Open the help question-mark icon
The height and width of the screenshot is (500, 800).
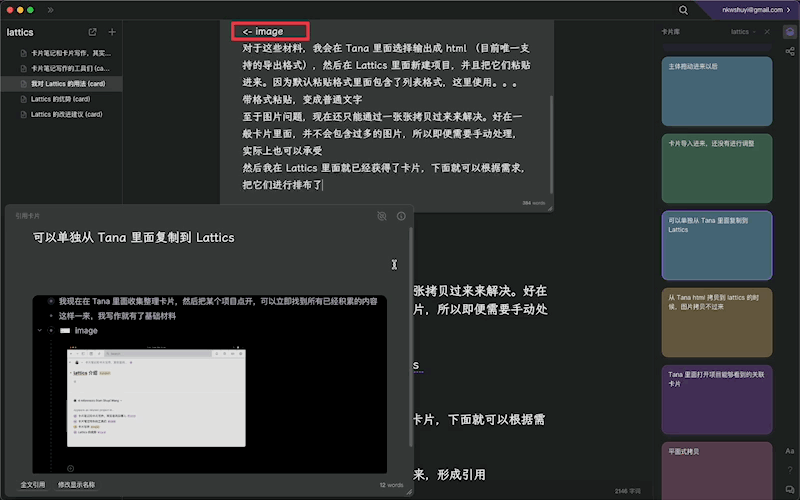(x=790, y=470)
